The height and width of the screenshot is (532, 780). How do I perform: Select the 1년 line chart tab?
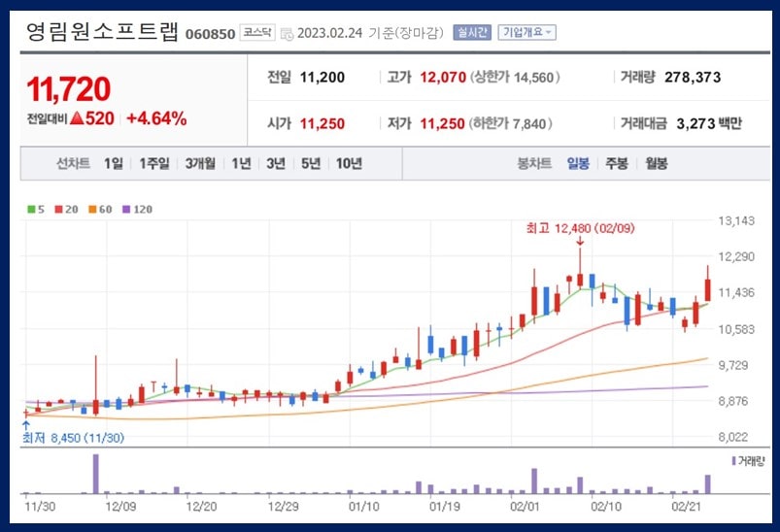[x=241, y=163]
